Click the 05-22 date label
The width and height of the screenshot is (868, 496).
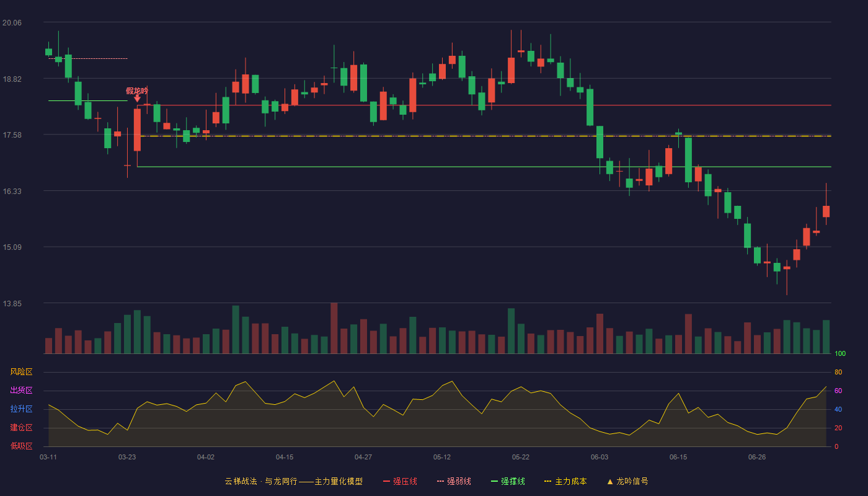(521, 457)
